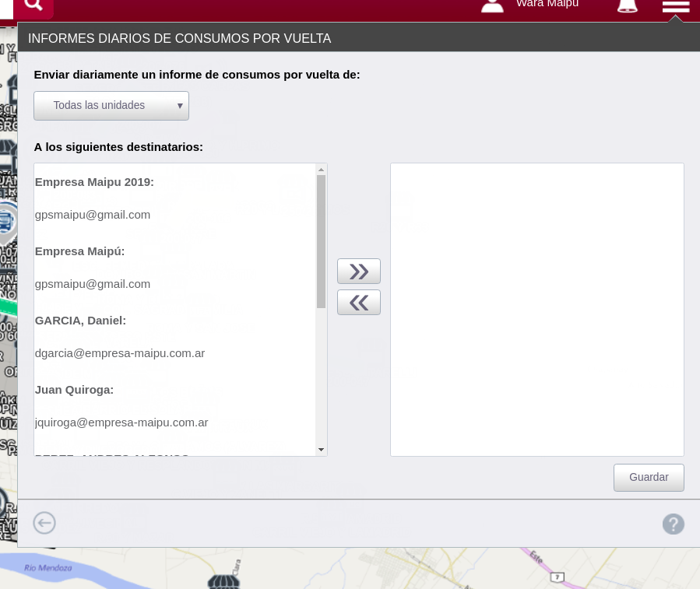Expand the 'Todas las unidades' dropdown
Image resolution: width=700 pixels, height=589 pixels.
pyautogui.click(x=111, y=105)
